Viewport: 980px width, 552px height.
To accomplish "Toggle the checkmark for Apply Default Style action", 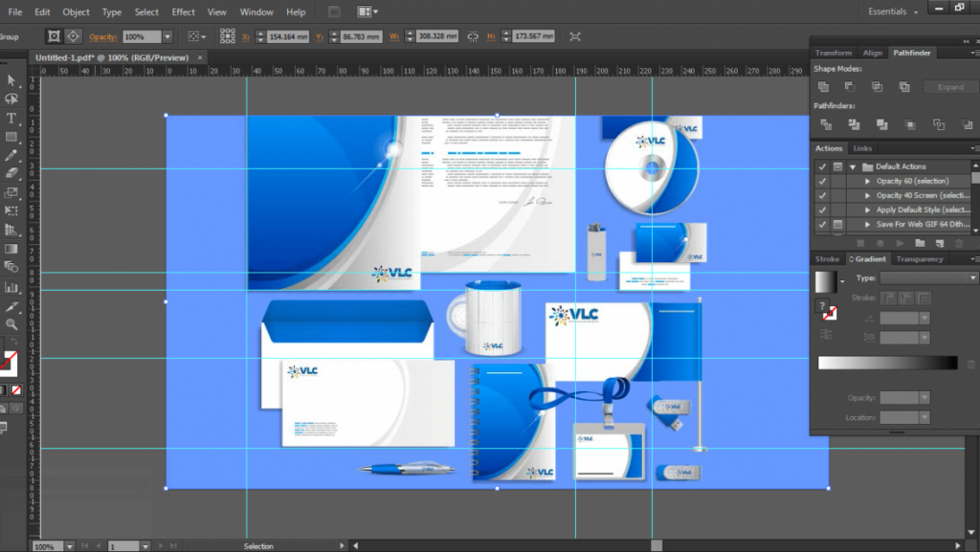I will (821, 210).
